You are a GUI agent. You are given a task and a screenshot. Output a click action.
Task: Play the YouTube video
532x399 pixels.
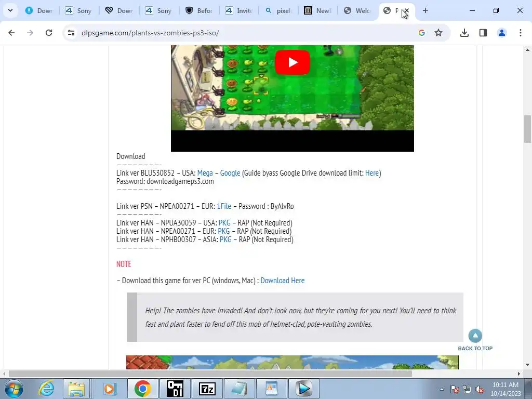[x=292, y=62]
